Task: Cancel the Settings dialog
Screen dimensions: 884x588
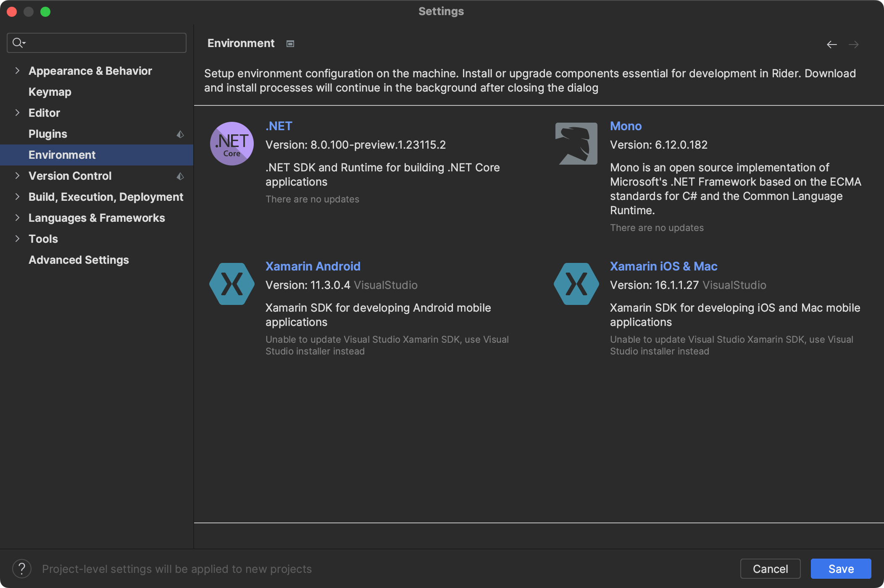Action: pos(771,569)
